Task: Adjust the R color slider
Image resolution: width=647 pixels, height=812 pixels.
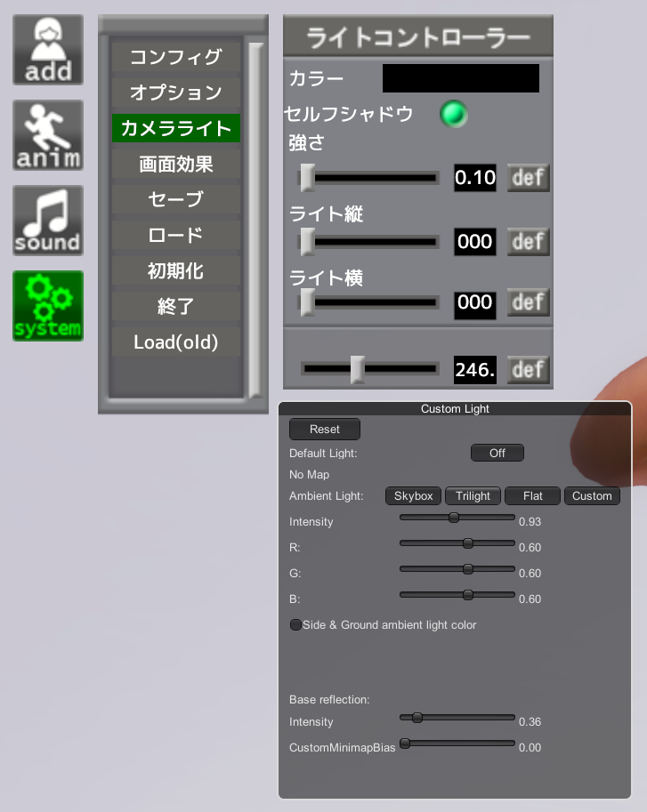Action: [x=457, y=543]
